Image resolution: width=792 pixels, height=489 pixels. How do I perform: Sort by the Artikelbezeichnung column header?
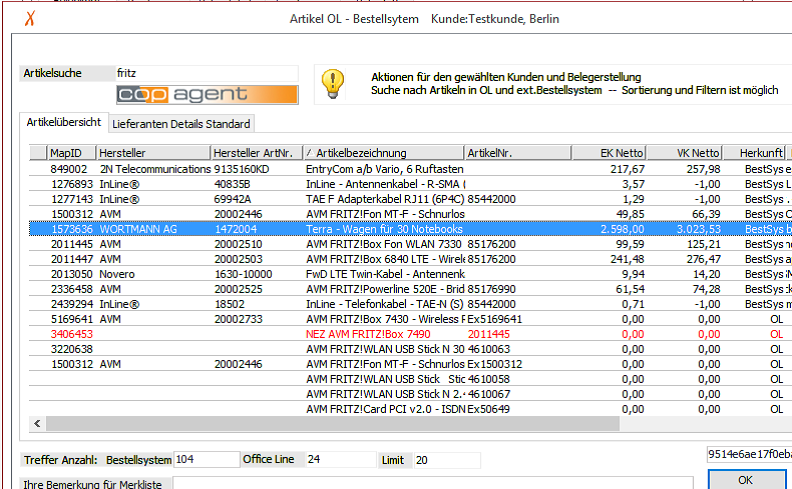click(383, 153)
